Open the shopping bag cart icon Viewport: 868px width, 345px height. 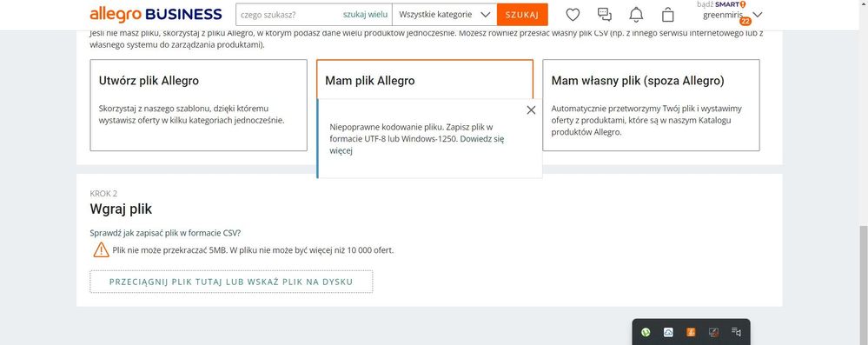click(668, 15)
